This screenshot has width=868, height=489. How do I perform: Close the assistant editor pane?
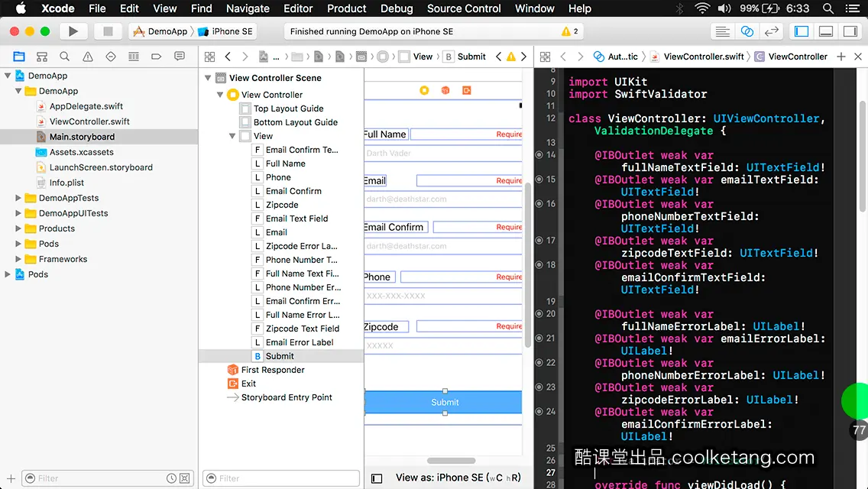858,57
